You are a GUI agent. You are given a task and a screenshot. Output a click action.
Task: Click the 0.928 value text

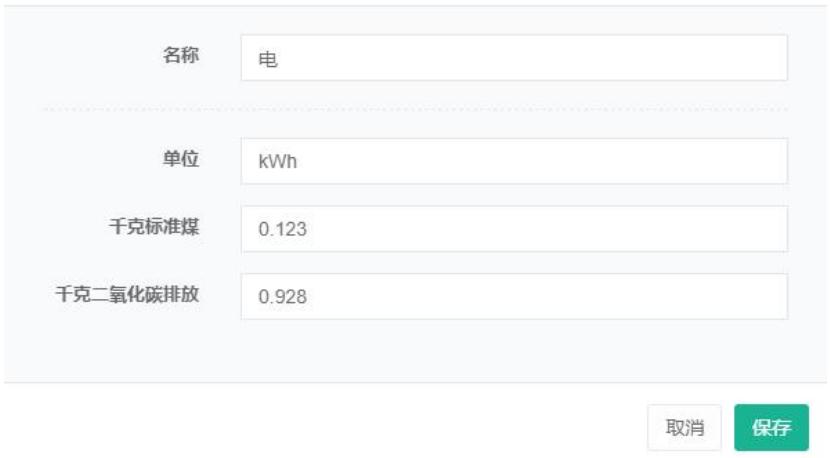click(281, 298)
